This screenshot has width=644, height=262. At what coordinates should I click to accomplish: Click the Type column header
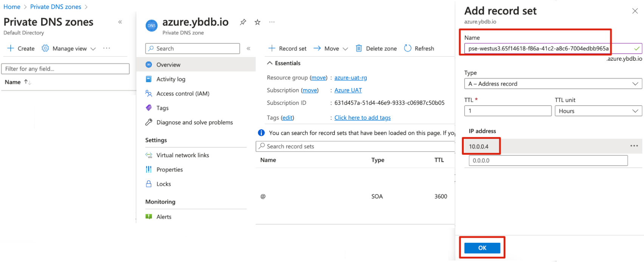378,160
